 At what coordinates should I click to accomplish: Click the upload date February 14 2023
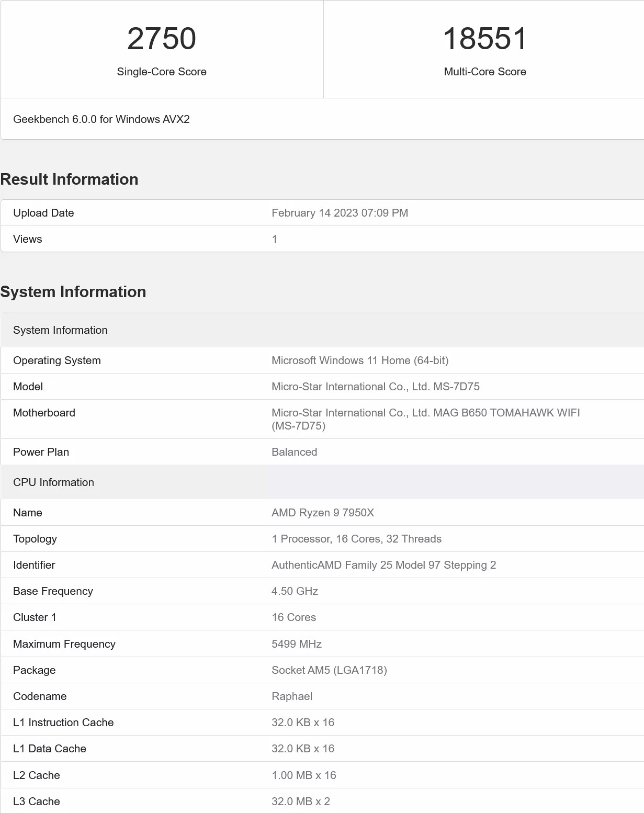click(x=340, y=213)
